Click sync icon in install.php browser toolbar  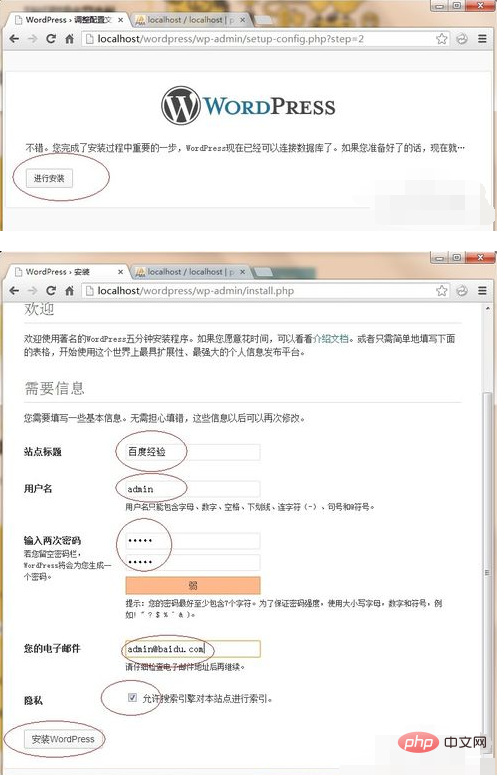point(462,291)
